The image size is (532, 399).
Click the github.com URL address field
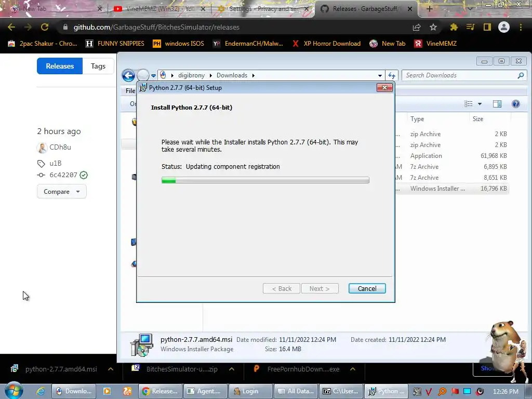[x=234, y=27]
